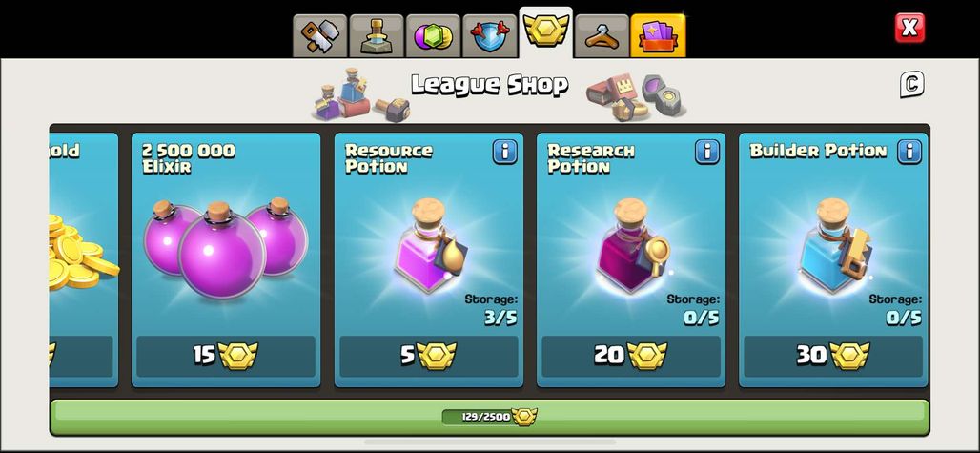Select the shield with wings tab
Image resolution: width=980 pixels, height=453 pixels.
click(x=489, y=36)
